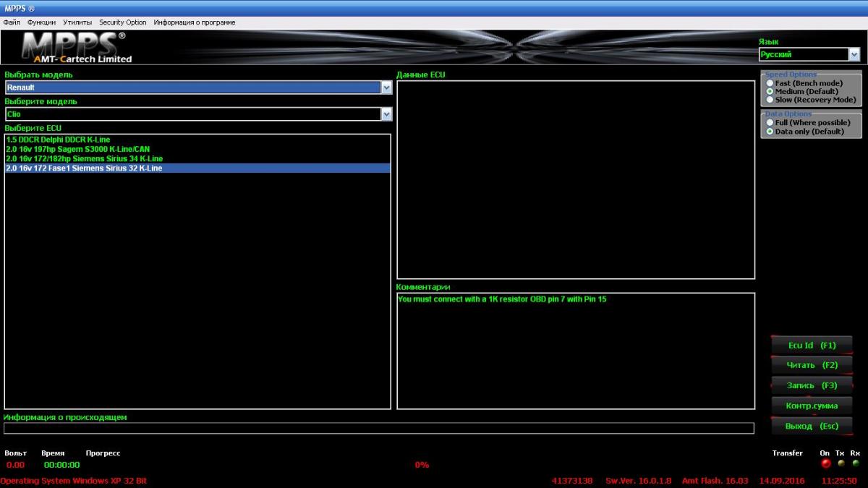Click the Информация о происходящем status field

click(x=379, y=428)
